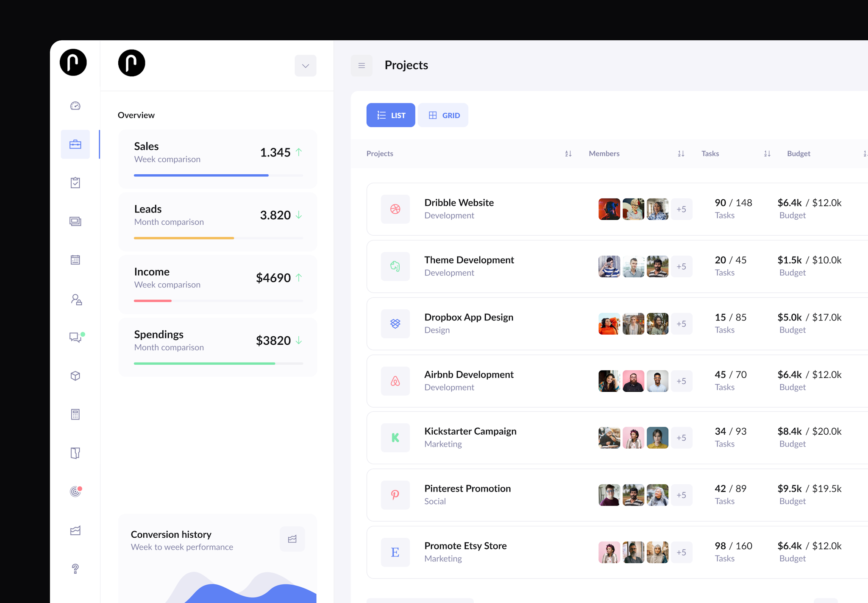Sort by the Projects column arrows
This screenshot has height=603, width=868.
coord(568,154)
